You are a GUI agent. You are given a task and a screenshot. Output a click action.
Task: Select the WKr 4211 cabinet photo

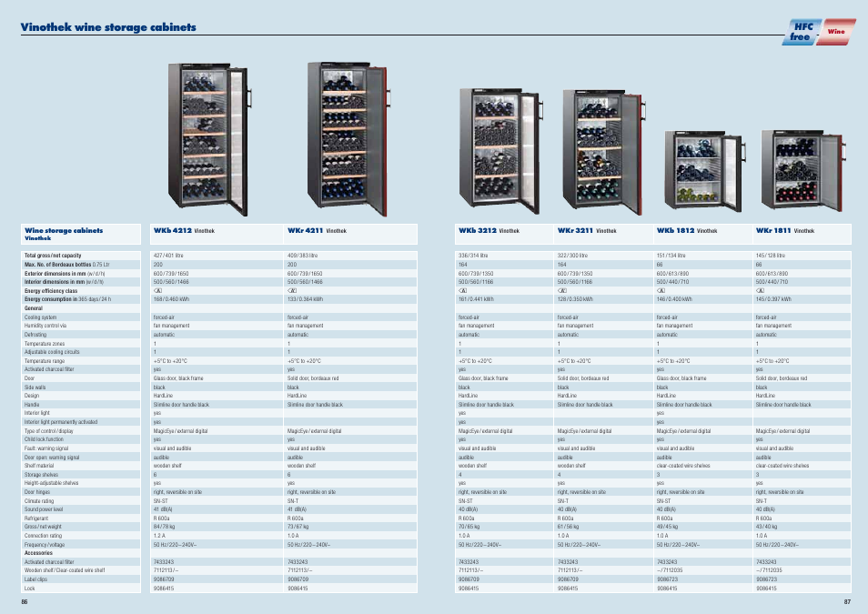tap(344, 136)
